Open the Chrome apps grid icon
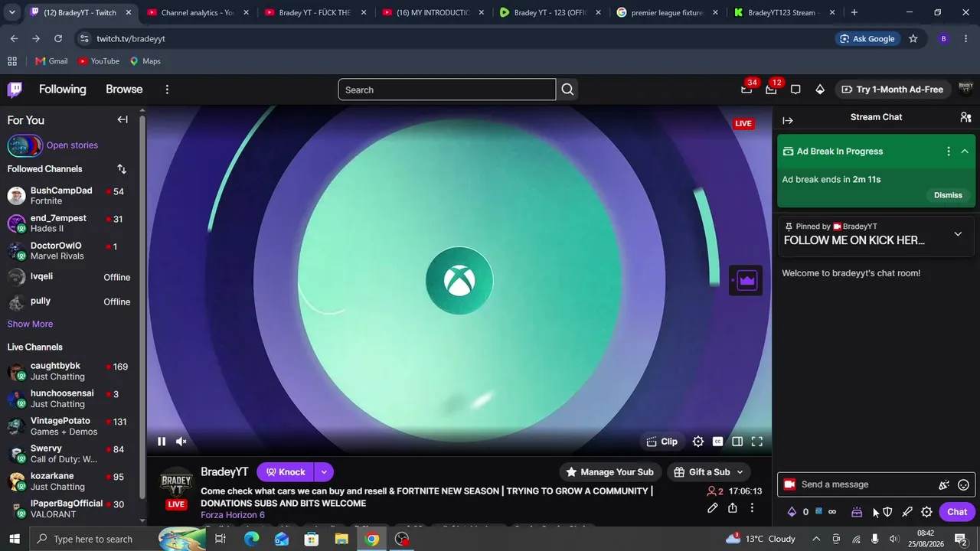 pos(12,61)
